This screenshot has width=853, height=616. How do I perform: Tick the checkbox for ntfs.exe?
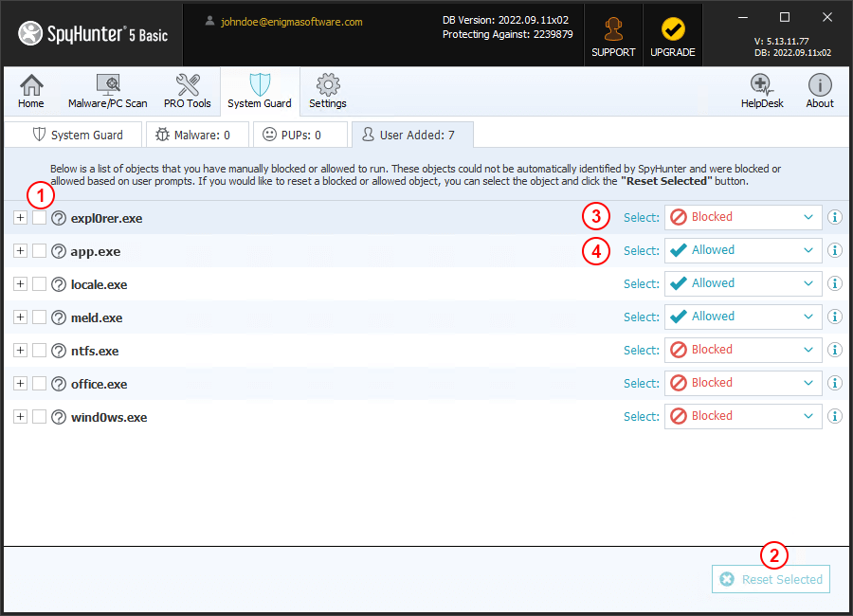tap(39, 350)
